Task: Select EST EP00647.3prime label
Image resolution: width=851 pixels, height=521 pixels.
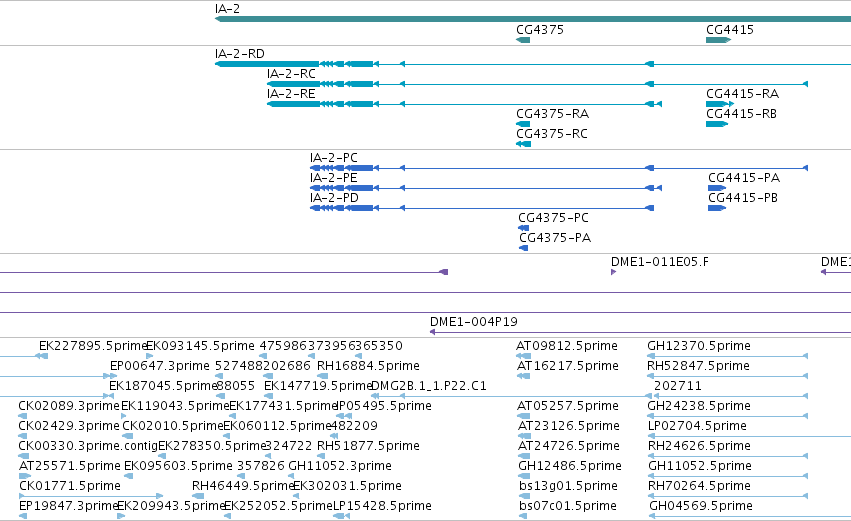Action: pyautogui.click(x=160, y=366)
